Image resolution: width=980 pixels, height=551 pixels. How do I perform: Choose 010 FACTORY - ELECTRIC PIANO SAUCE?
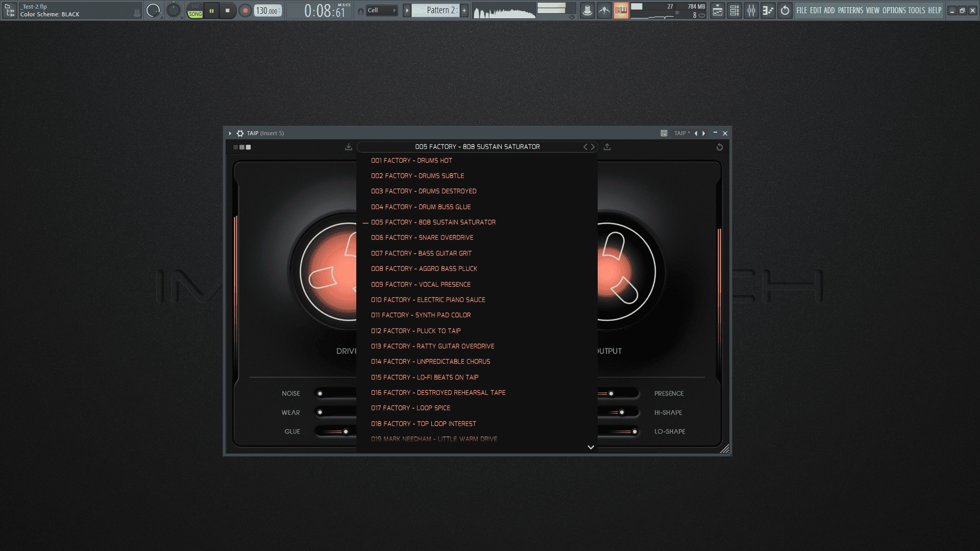(477, 300)
